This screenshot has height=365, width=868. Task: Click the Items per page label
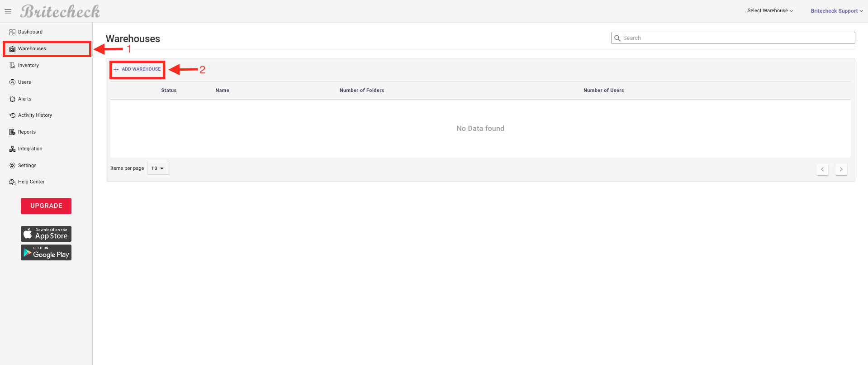127,168
